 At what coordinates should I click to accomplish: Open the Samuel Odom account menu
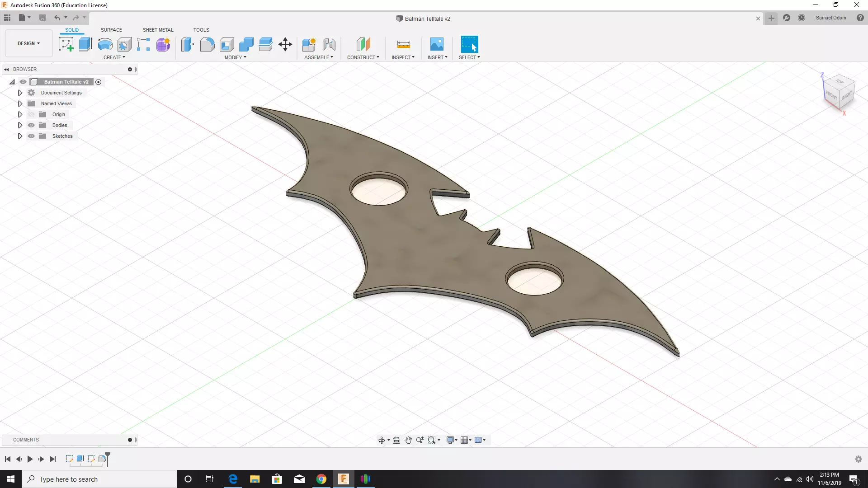830,18
